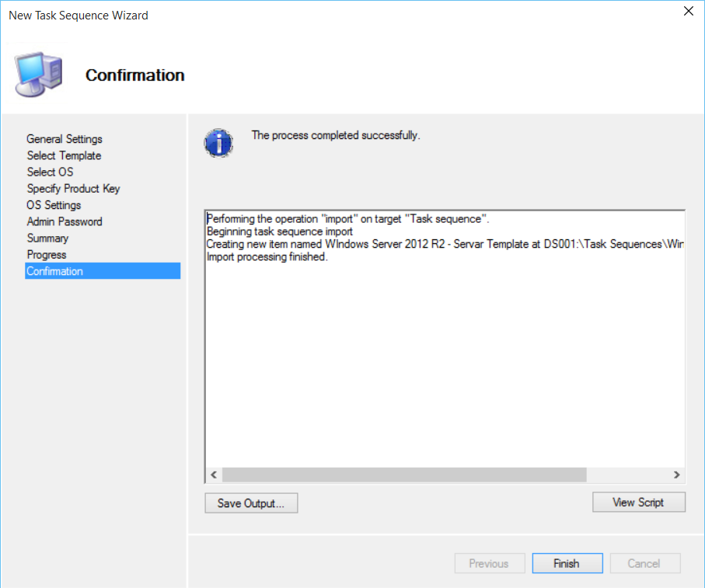Click the "Import processing finished" output line
Image resolution: width=705 pixels, height=588 pixels.
[267, 257]
